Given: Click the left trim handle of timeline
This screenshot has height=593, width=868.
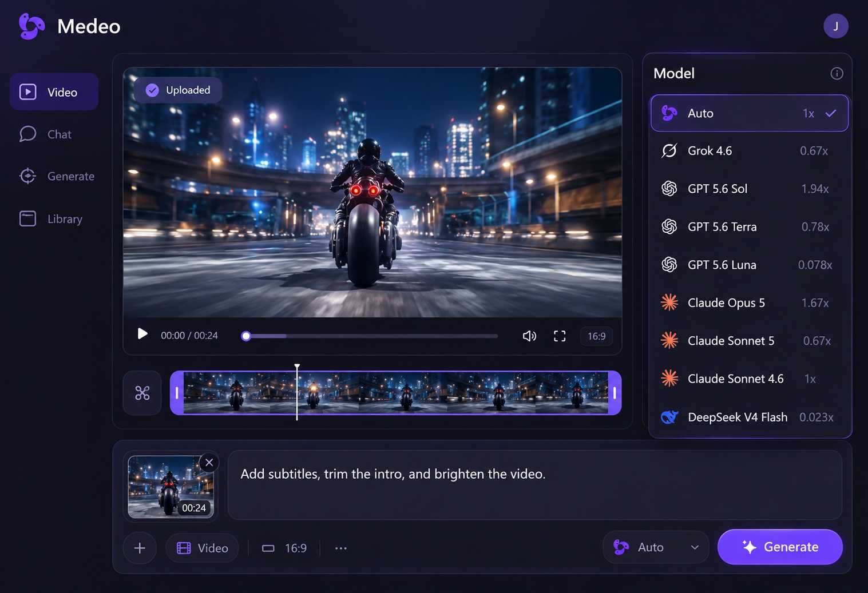Looking at the screenshot, I should click(177, 393).
